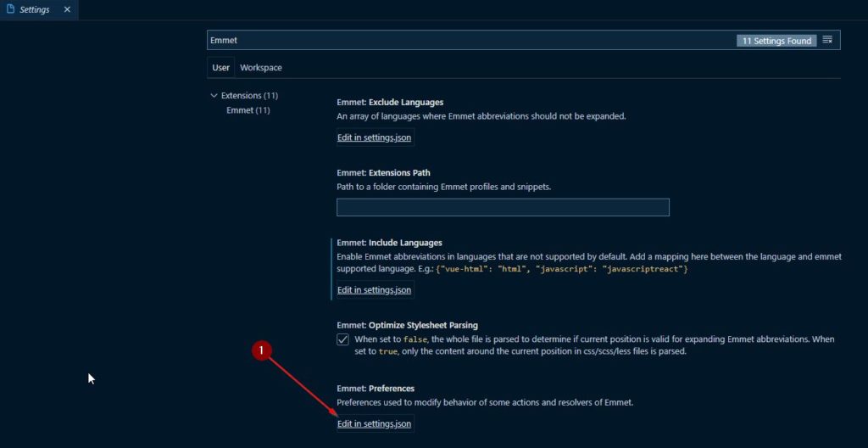This screenshot has width=868, height=448.
Task: Click the Settings tab file icon
Action: 10,9
